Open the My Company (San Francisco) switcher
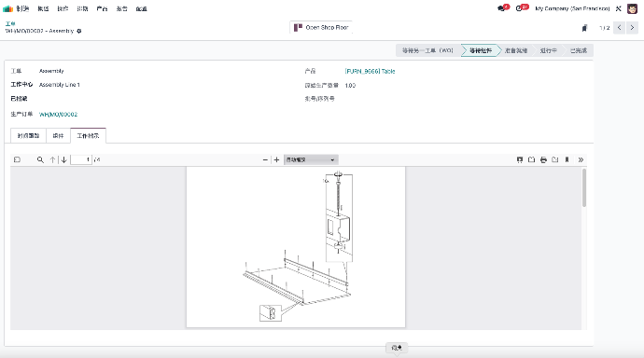This screenshot has width=644, height=358. 572,8
